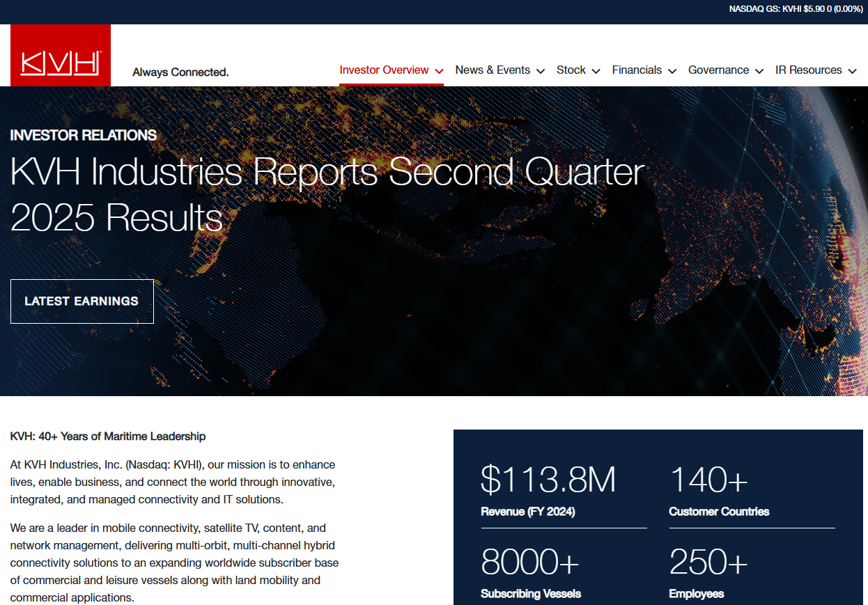Open the Governance navigation label
Image resolution: width=868 pixels, height=605 pixels.
(718, 70)
